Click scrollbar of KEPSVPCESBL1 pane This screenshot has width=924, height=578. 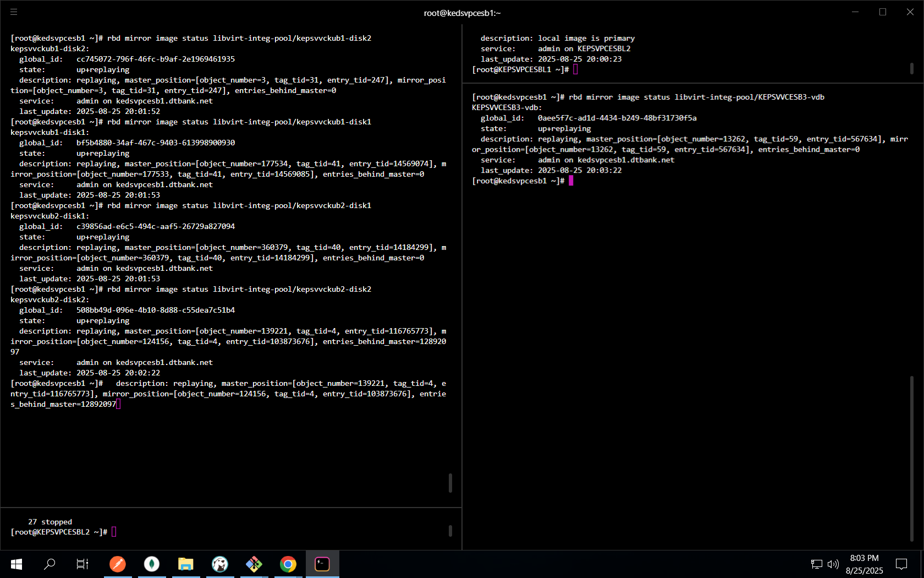point(911,68)
